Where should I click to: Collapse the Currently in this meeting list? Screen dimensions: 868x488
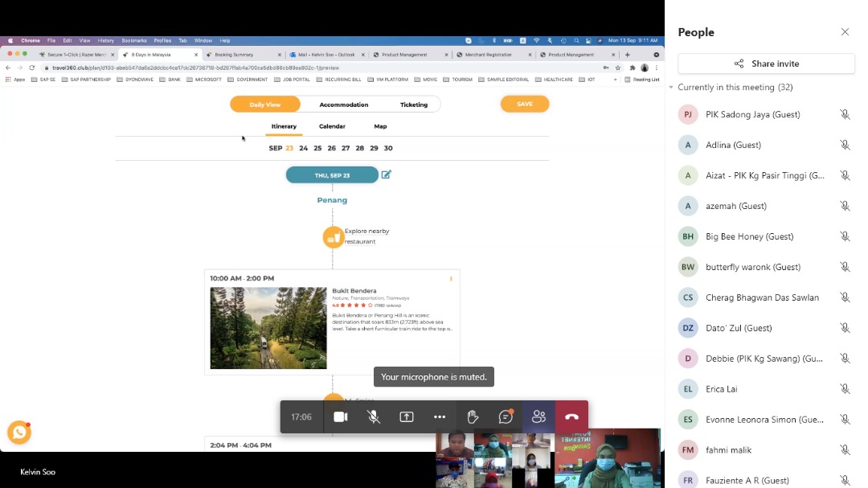coord(672,88)
